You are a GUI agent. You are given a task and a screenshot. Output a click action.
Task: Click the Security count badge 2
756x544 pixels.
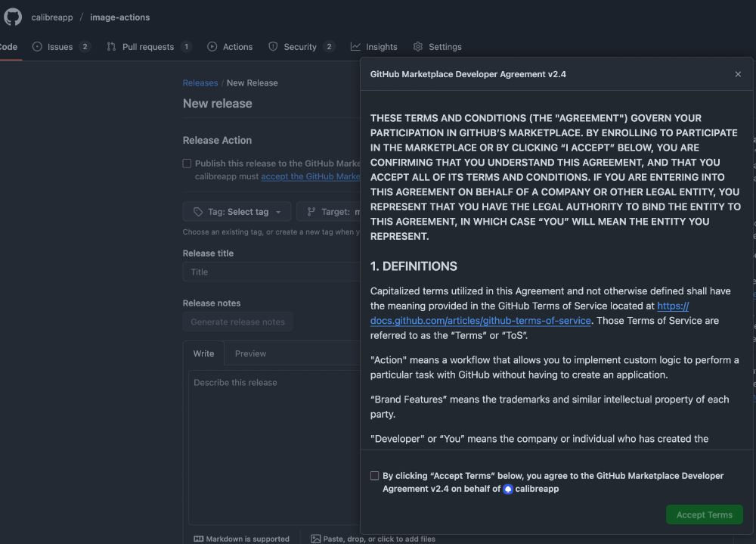click(329, 47)
